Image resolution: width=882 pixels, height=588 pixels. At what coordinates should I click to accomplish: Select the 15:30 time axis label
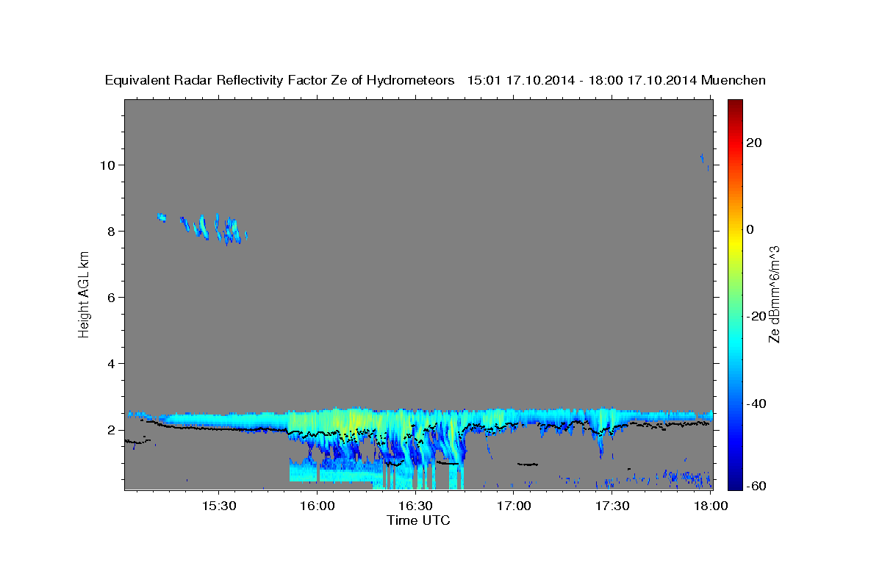218,506
